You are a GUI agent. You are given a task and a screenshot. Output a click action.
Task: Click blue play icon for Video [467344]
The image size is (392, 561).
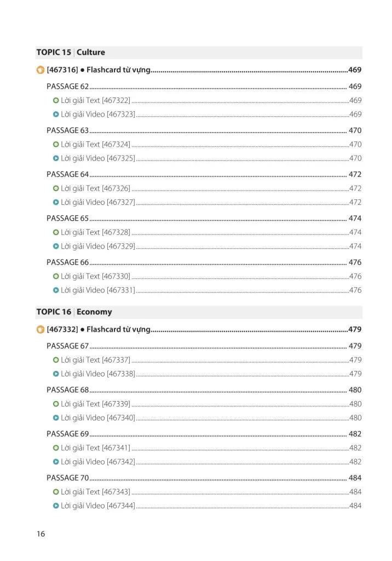[x=56, y=506]
